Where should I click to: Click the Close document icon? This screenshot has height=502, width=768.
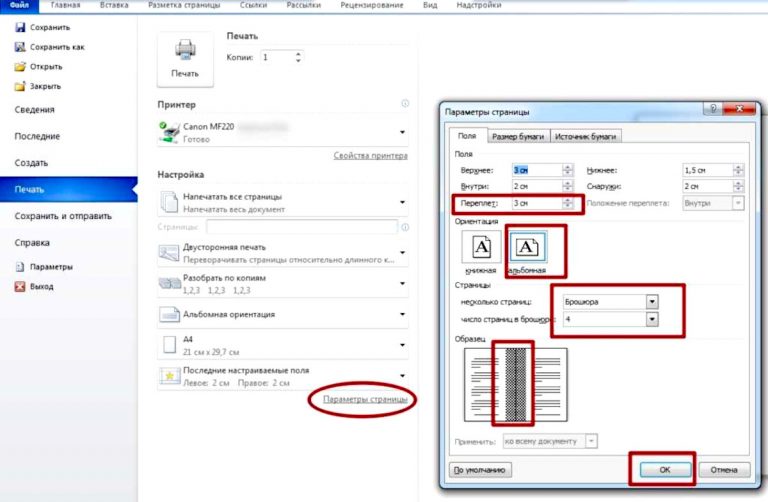tap(20, 86)
